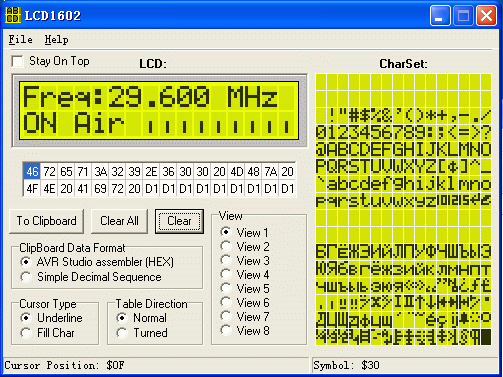Select the 69 hex cell
503x377 pixels.
coord(100,189)
